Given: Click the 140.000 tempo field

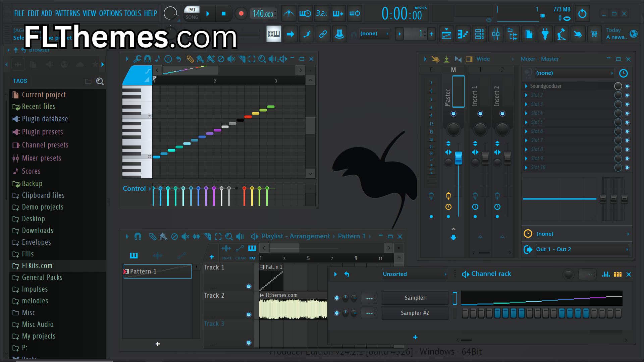Looking at the screenshot, I should [263, 14].
